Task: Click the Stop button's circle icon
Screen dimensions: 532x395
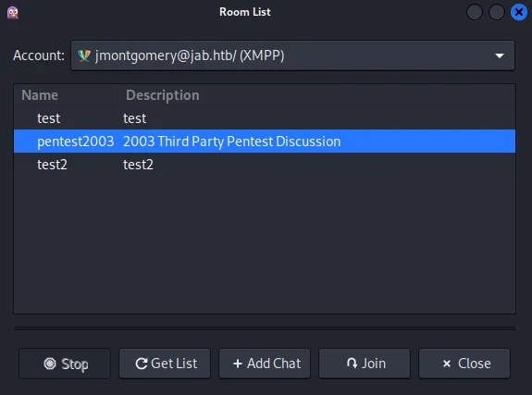Action: [x=50, y=364]
